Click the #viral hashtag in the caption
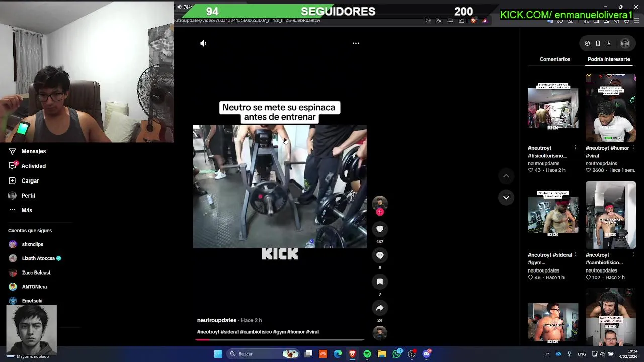This screenshot has height=362, width=644. (312, 332)
